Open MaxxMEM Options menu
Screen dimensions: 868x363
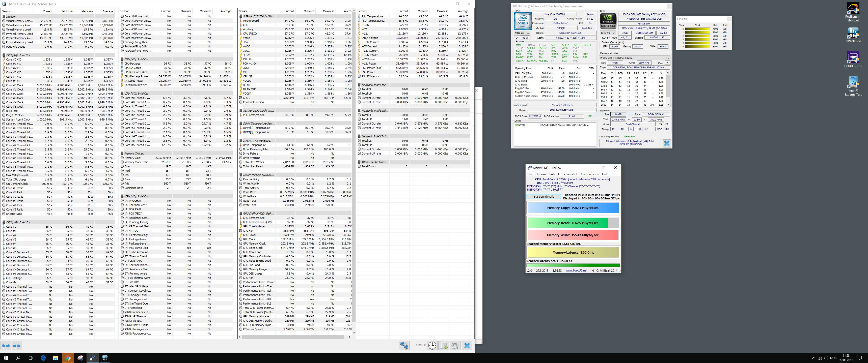(x=540, y=174)
